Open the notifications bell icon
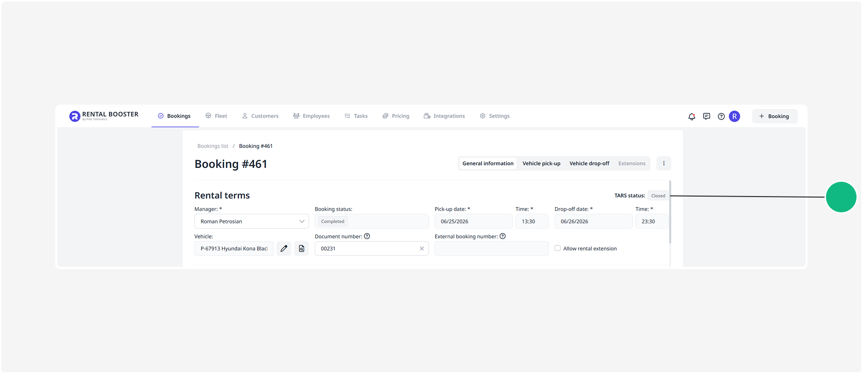Screen dimensions: 868x374 coord(691,116)
